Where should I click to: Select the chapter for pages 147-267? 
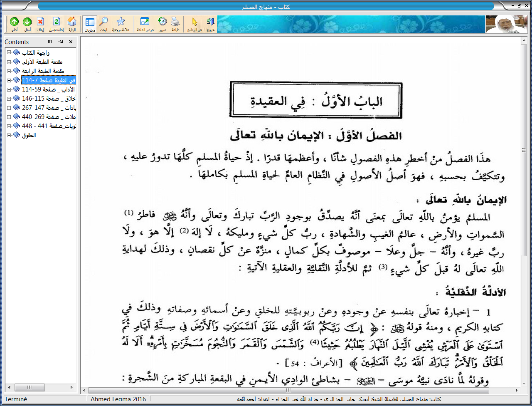pos(48,107)
